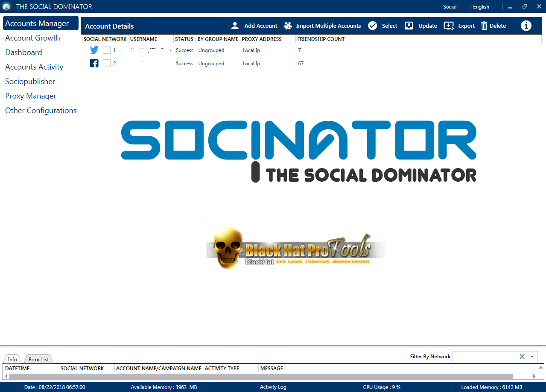Click Import Multiple Accounts label

(329, 26)
